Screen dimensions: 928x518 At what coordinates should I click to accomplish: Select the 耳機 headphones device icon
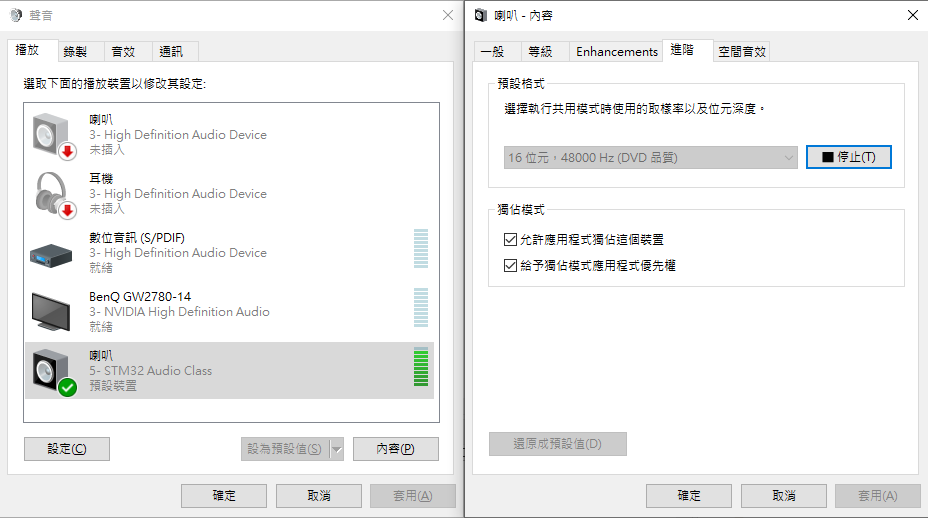pos(55,195)
